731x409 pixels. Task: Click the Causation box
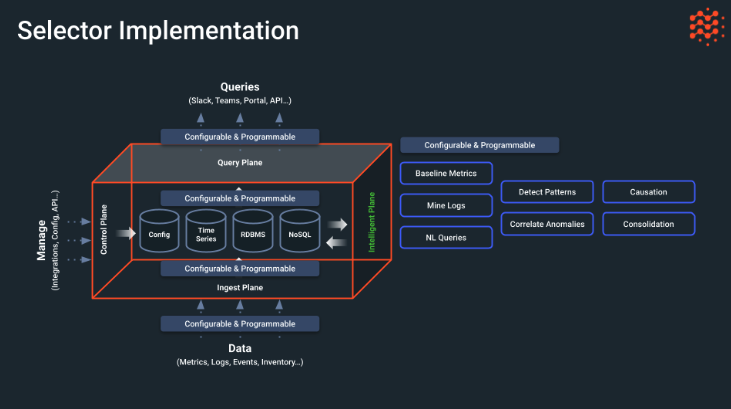click(x=648, y=192)
